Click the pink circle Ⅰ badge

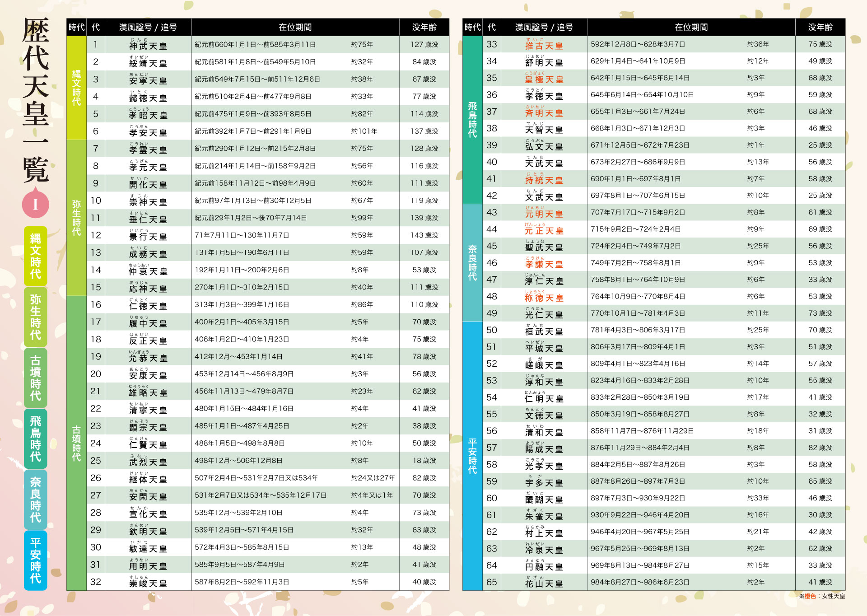(35, 204)
